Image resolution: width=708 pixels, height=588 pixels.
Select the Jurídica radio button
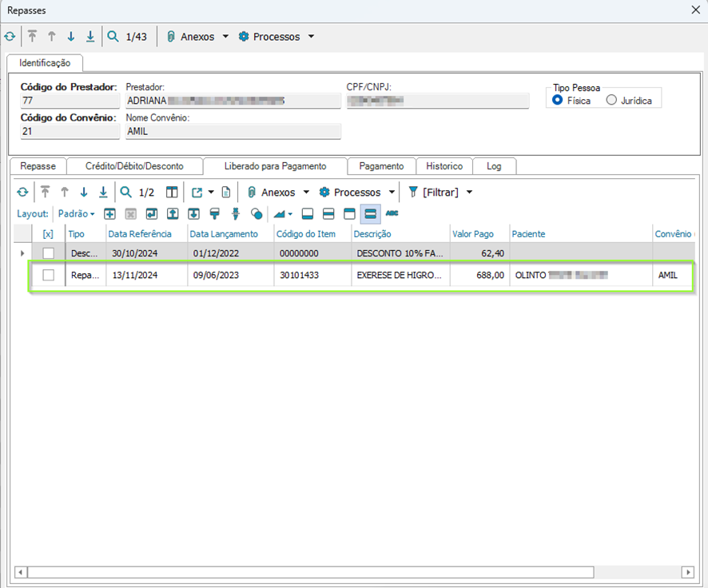point(611,100)
